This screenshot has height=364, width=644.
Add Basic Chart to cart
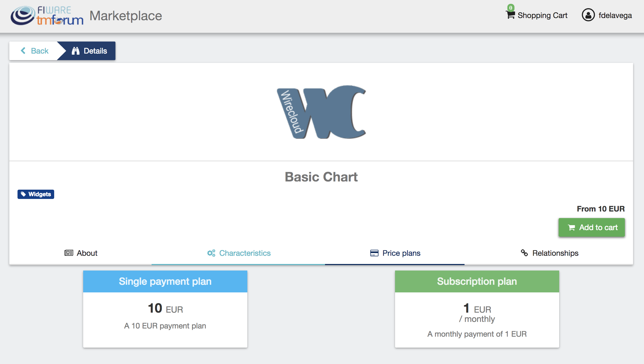tap(591, 227)
